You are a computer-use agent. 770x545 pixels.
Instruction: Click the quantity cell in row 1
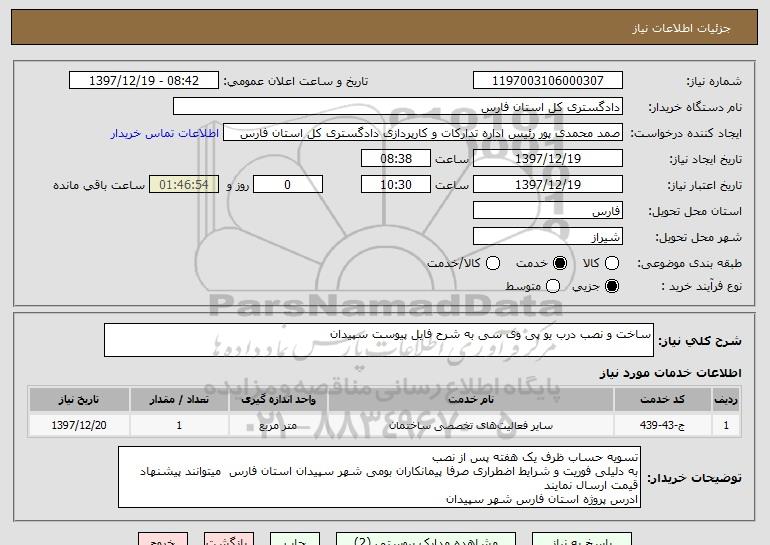pos(179,425)
